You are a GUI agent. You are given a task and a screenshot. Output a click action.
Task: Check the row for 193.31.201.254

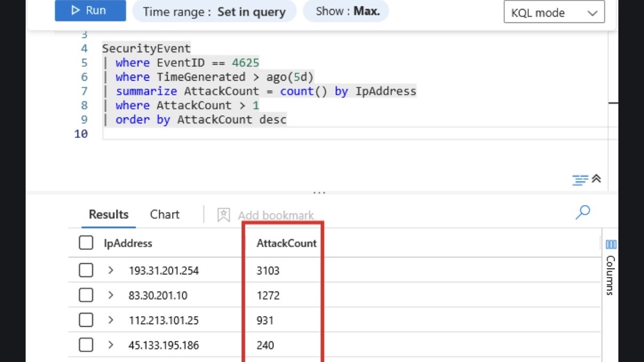[x=86, y=271]
